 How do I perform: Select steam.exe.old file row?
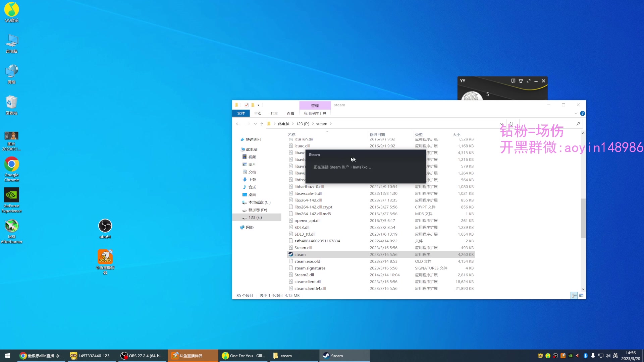[381, 261]
